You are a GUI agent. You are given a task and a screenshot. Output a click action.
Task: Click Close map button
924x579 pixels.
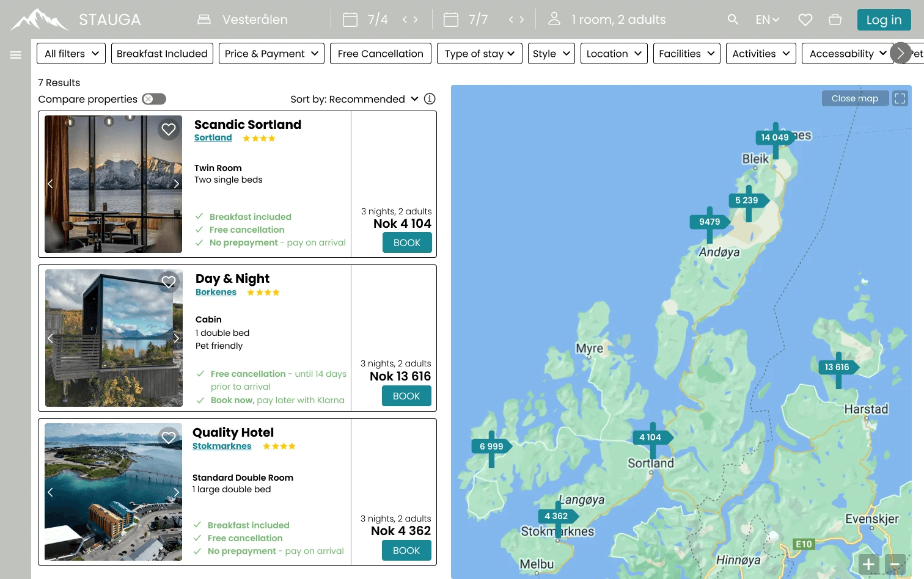pyautogui.click(x=855, y=98)
